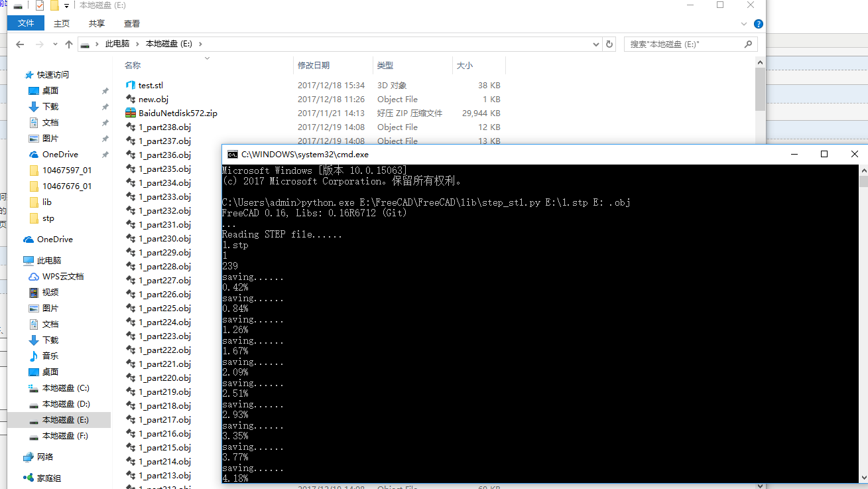Click cmd window scrollbar down arrow
The image size is (868, 489).
coord(863,478)
